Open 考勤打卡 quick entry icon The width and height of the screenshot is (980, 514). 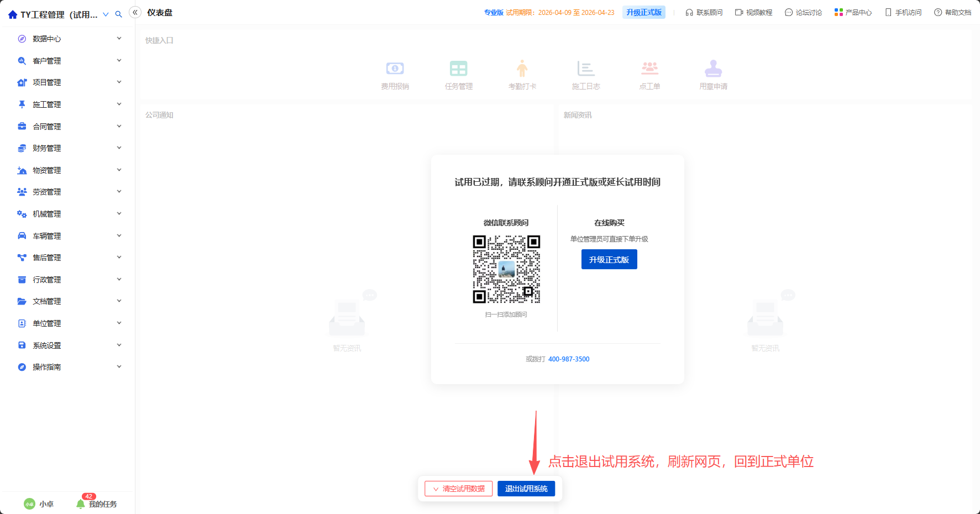coord(522,69)
